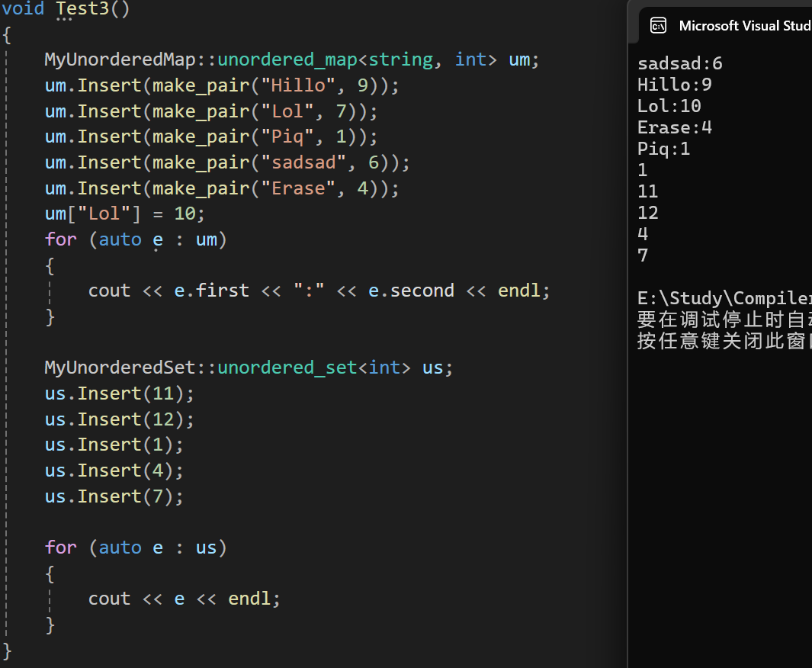Viewport: 812px width, 668px height.
Task: Click the us.Insert(11) call
Action: (x=120, y=393)
